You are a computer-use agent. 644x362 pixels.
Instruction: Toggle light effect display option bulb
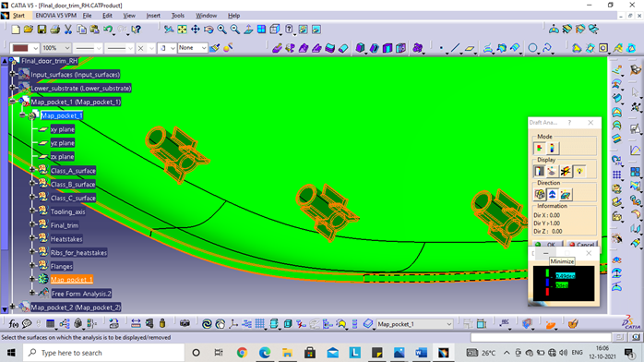[579, 172]
